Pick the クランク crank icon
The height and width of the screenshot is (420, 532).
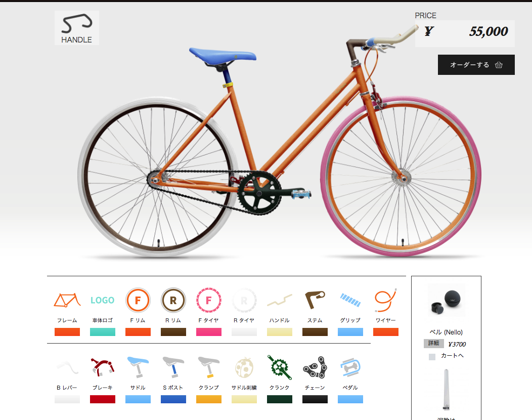(280, 367)
